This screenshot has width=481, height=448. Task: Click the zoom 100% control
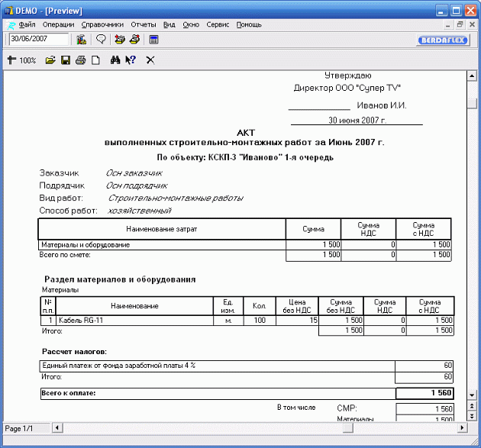(x=21, y=60)
